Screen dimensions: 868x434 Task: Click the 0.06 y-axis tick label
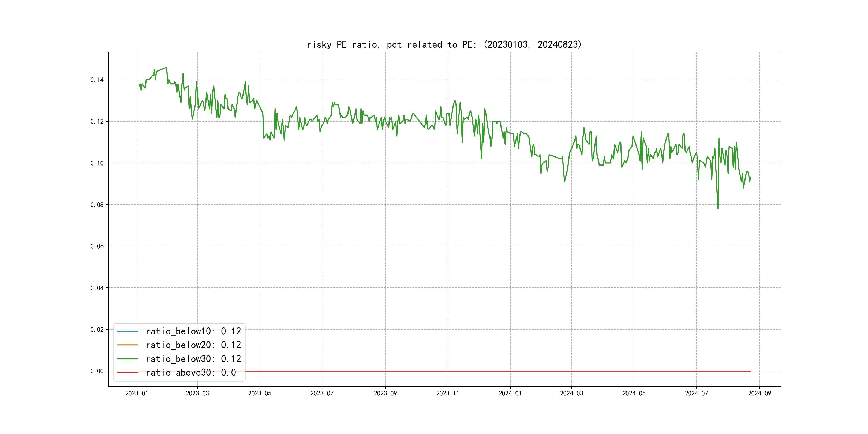97,246
